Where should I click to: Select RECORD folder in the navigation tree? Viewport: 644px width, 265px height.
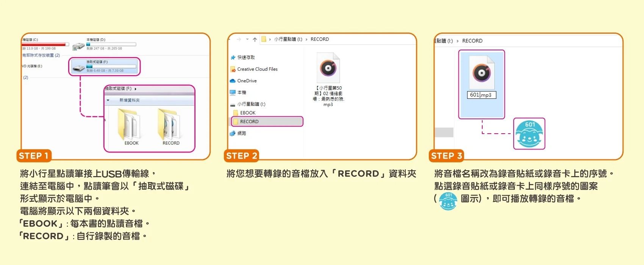[267, 122]
